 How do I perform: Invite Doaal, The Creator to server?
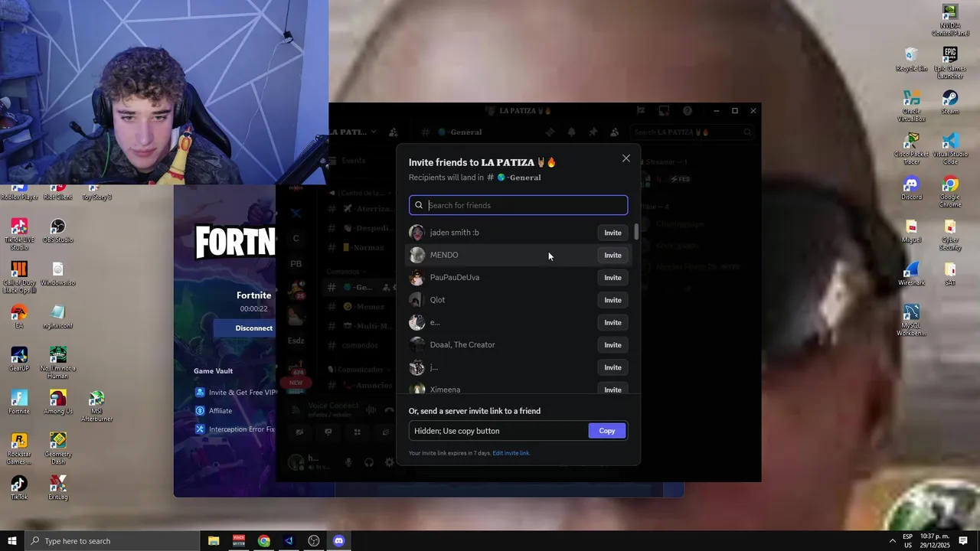[x=612, y=345]
